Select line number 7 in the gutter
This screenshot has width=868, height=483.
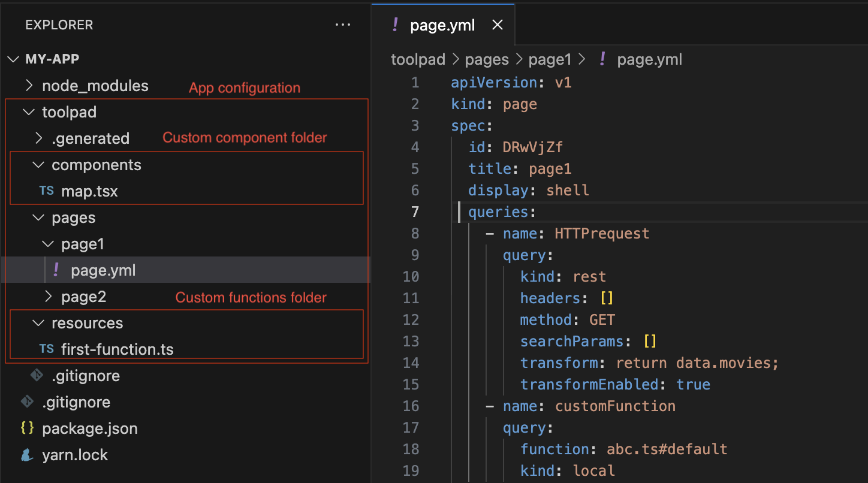pos(415,212)
